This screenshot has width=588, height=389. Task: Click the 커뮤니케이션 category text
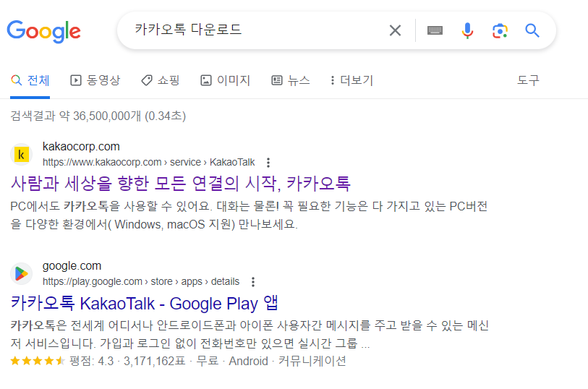pos(312,361)
